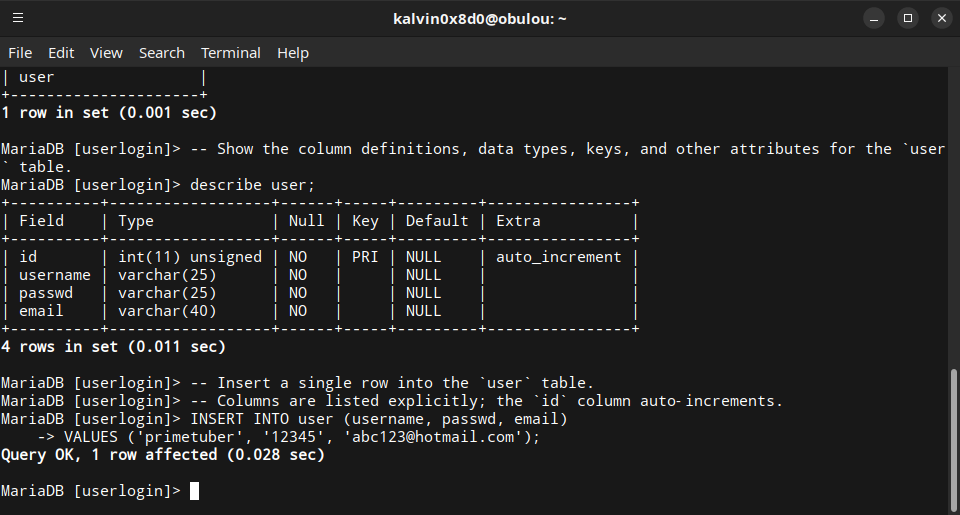960x515 pixels.
Task: Click the auto_increment value in Extra column
Action: 558,257
